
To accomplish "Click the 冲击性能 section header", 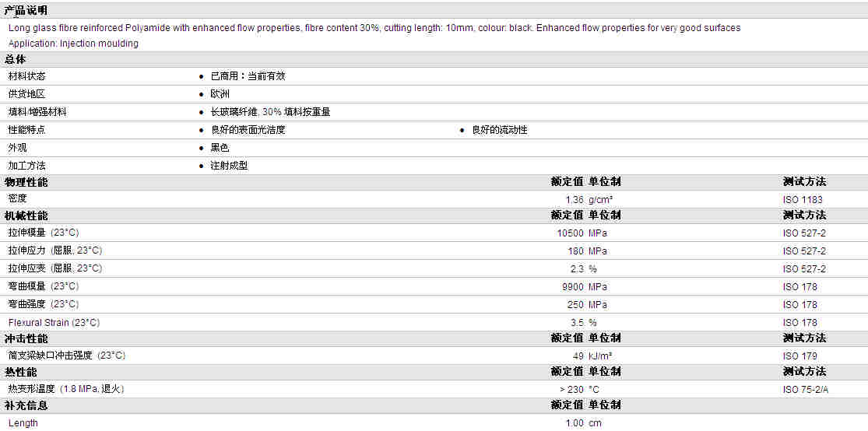I will pyautogui.click(x=26, y=338).
